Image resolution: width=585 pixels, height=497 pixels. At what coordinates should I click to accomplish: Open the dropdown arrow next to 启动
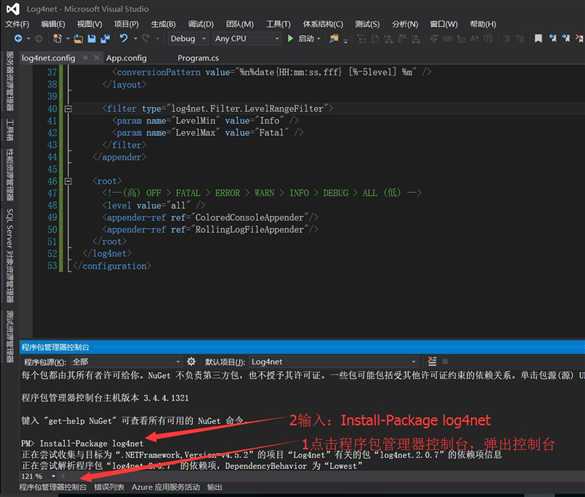click(319, 38)
